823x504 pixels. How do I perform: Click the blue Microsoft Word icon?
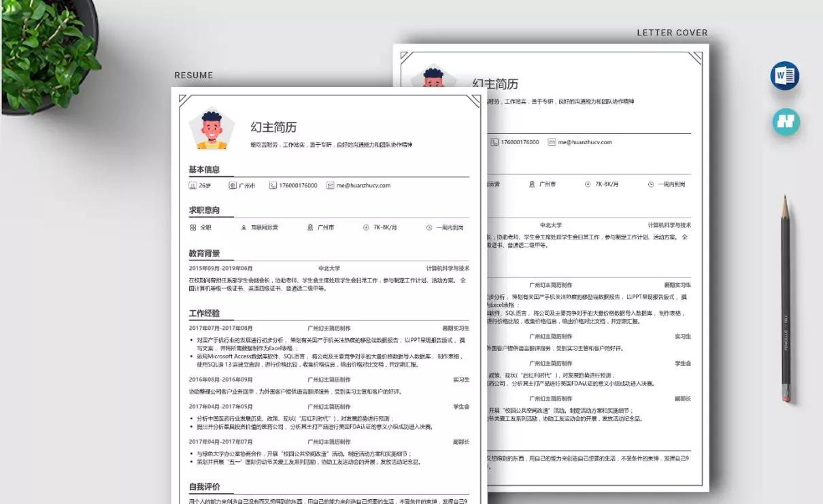coord(785,75)
